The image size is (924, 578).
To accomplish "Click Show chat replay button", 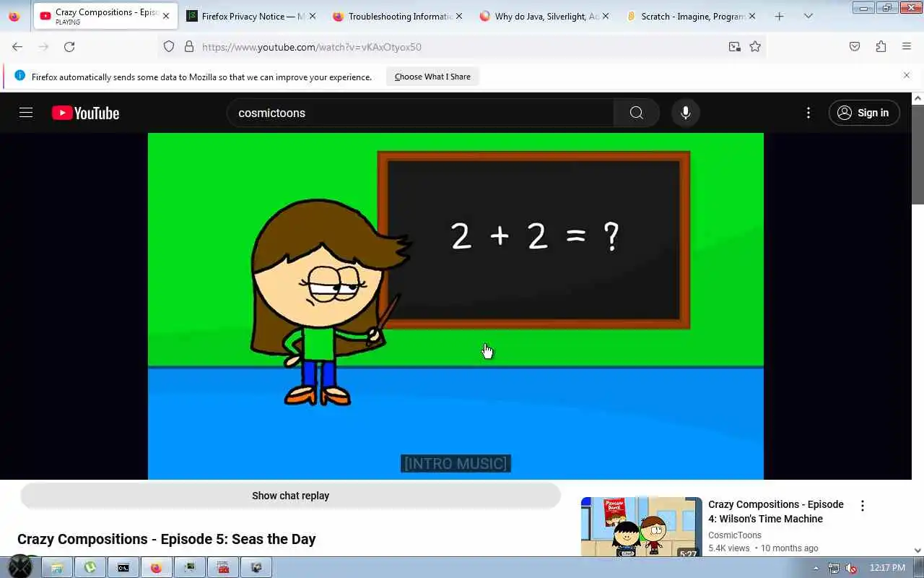I will 290,496.
